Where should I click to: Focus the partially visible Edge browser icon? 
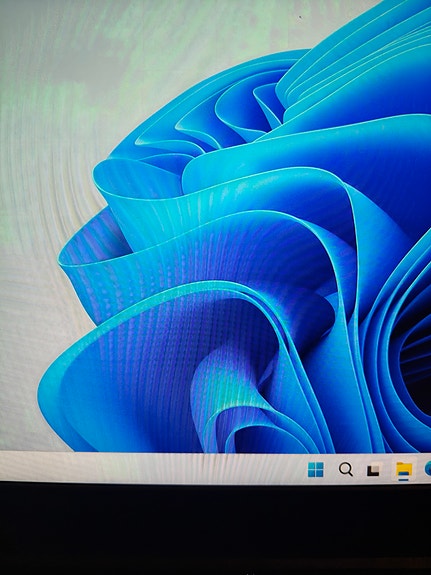(x=427, y=469)
